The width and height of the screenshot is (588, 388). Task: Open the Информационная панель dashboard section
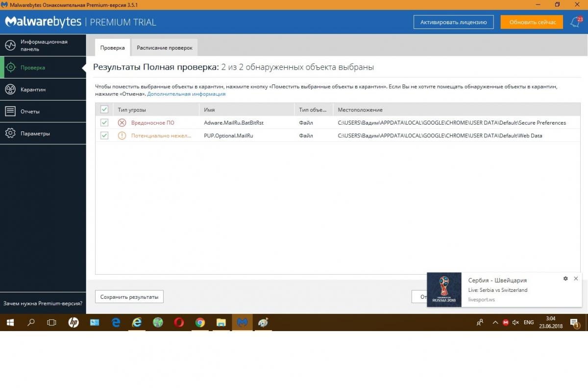43,46
